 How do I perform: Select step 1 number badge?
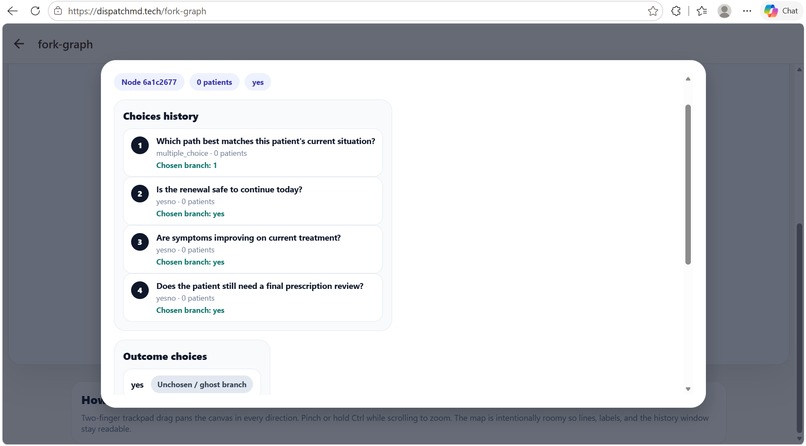[140, 145]
